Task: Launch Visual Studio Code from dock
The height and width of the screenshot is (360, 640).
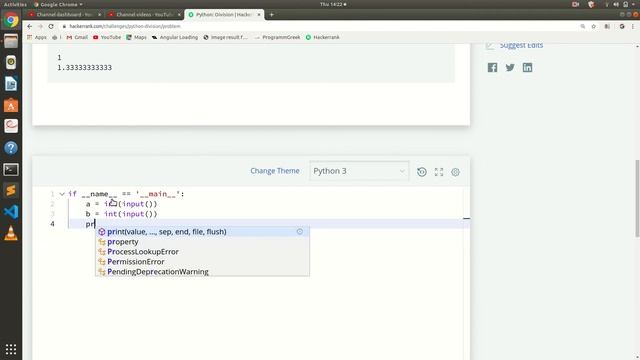Action: [x=11, y=212]
